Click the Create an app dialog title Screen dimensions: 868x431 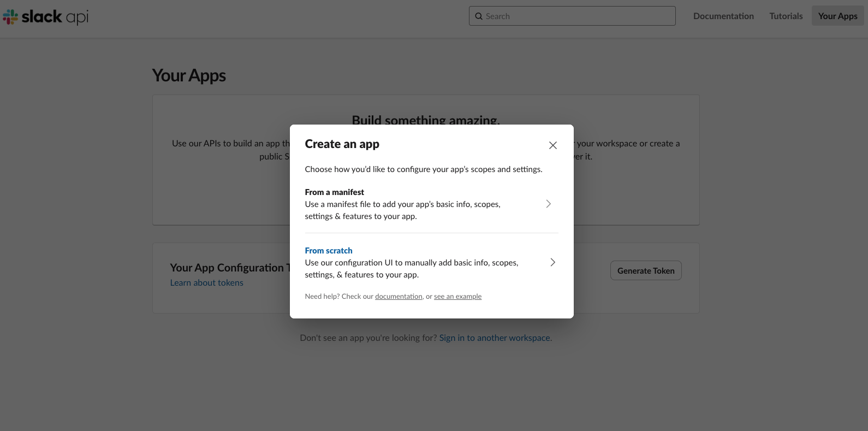342,144
